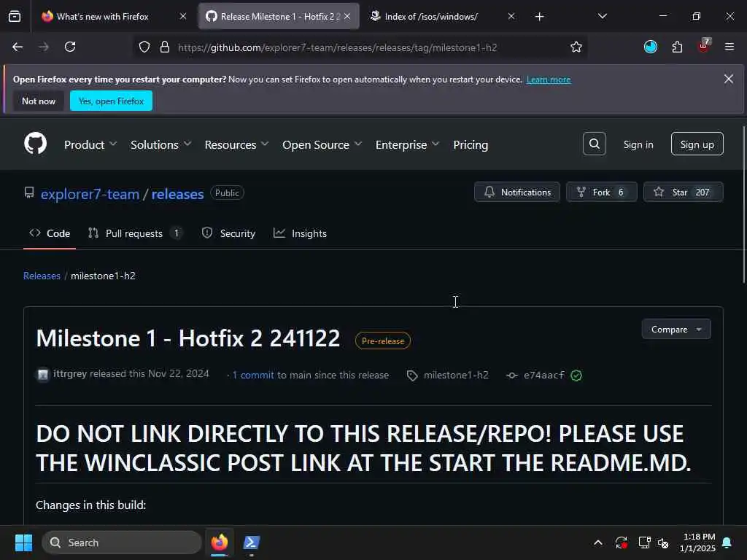Viewport: 747px width, 560px height.
Task: Expand the Resources navigation menu
Action: pyautogui.click(x=237, y=144)
